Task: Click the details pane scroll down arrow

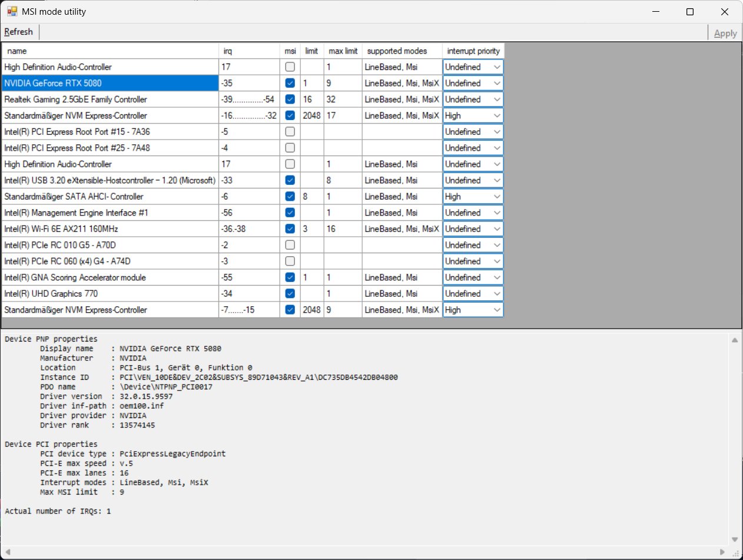Action: [734, 539]
